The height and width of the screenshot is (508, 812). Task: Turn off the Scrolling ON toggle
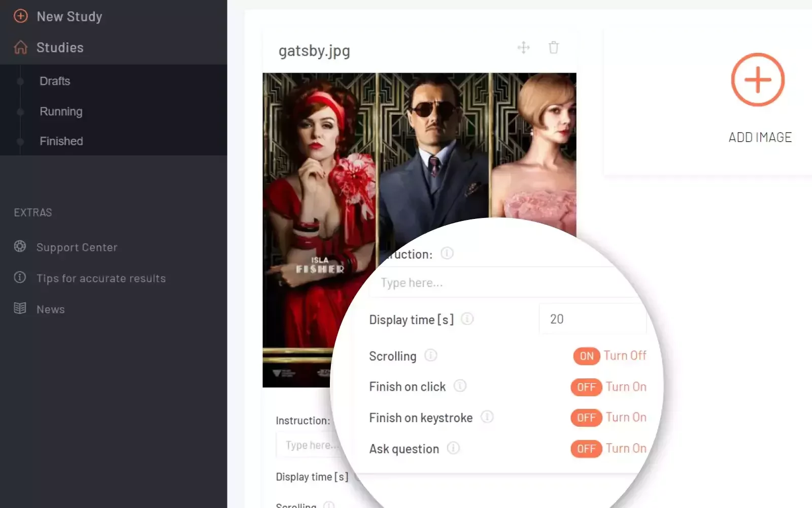point(586,356)
